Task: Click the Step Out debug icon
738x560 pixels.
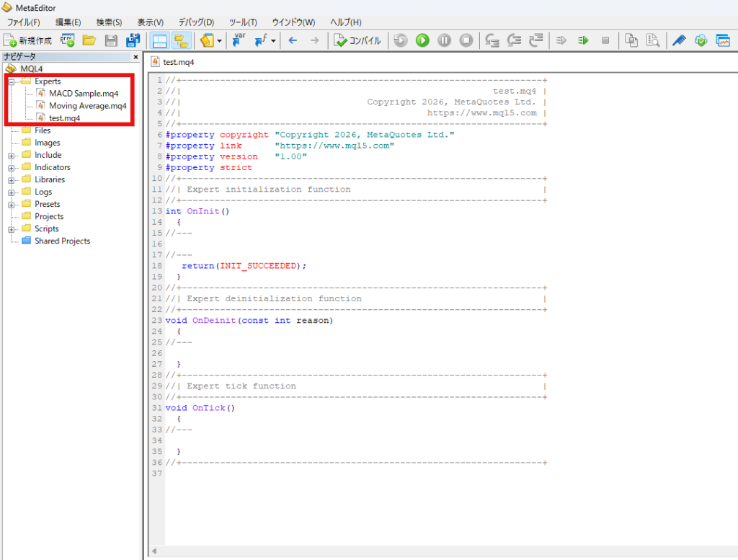Action: 536,40
